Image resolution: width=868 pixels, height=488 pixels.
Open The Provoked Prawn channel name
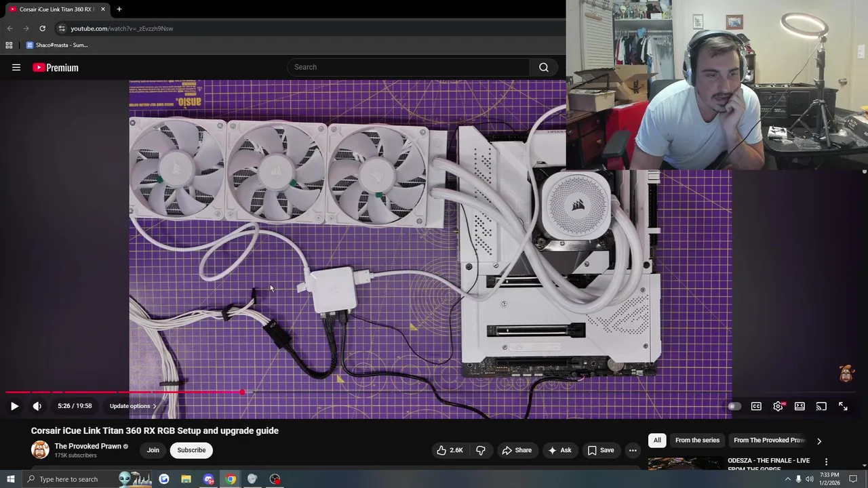point(87,446)
